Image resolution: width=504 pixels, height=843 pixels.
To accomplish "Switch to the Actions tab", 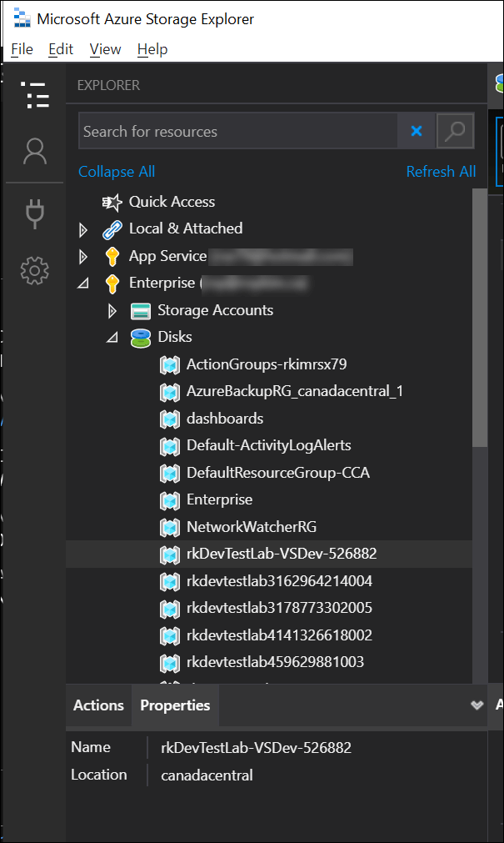I will [x=98, y=705].
